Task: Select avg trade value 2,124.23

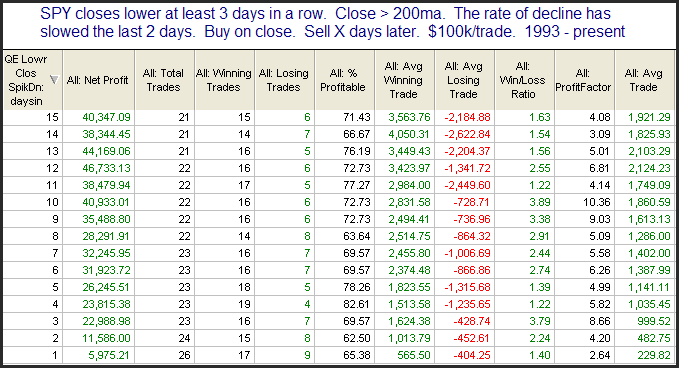Action: tap(650, 168)
